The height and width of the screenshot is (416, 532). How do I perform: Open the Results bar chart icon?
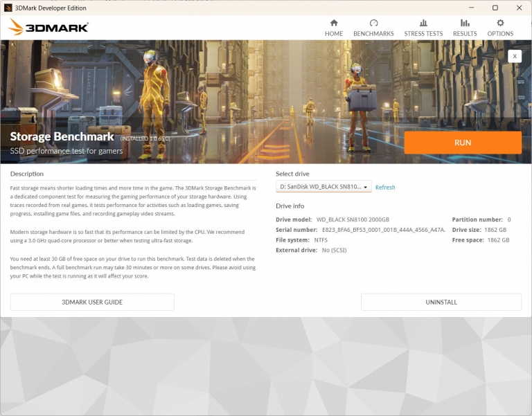click(465, 23)
